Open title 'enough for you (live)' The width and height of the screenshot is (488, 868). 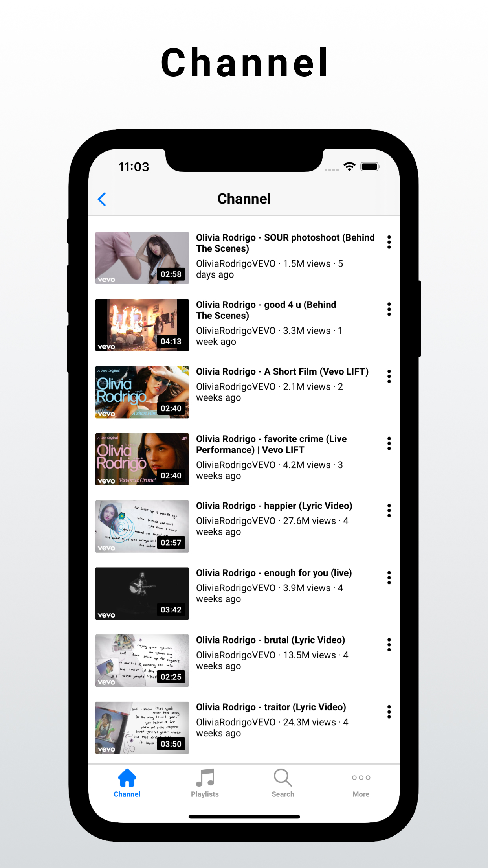[308, 573]
